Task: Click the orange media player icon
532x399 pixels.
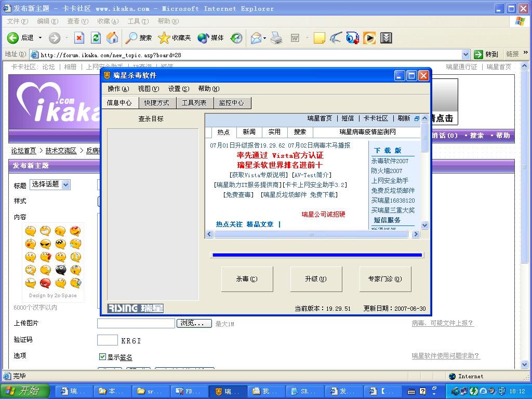Action: pos(369,37)
